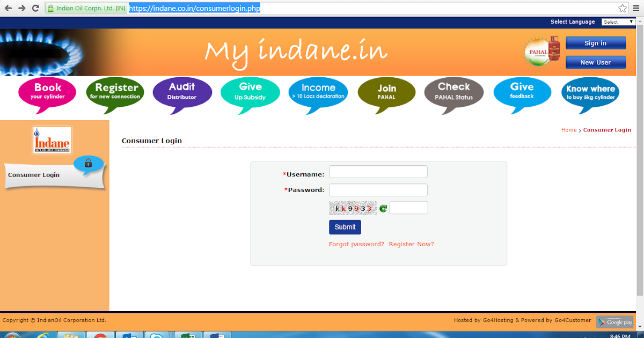Focus the Username input field

[x=378, y=172]
